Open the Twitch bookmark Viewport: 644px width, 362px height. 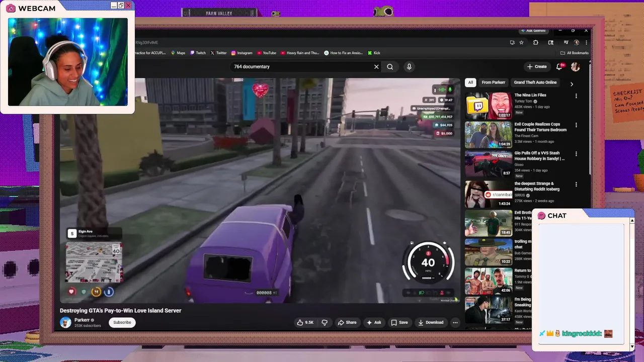198,53
